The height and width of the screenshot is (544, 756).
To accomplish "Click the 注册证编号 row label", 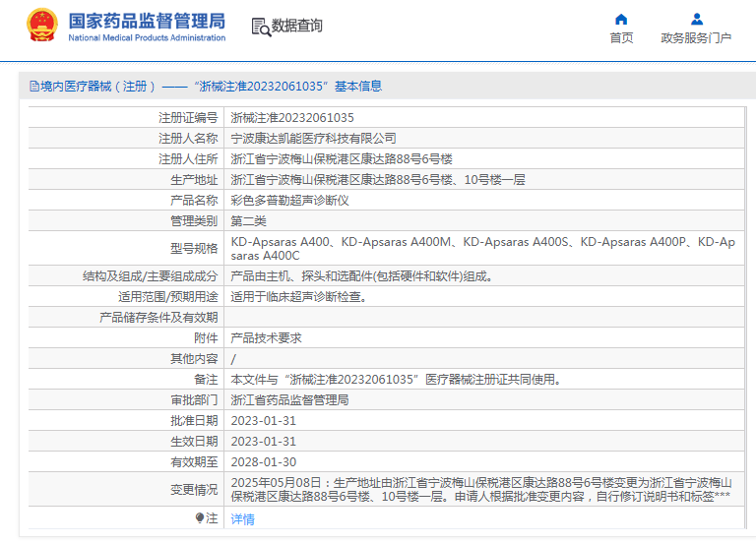I will click(188, 118).
